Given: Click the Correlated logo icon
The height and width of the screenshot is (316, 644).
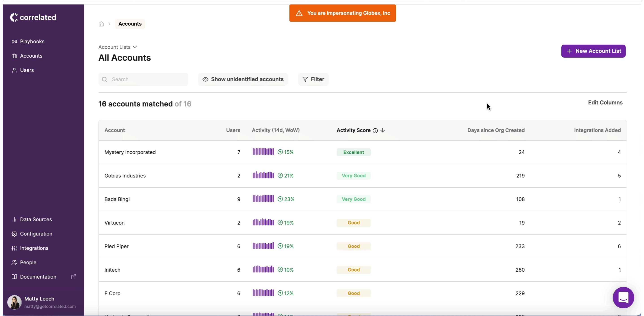Looking at the screenshot, I should coord(14,17).
